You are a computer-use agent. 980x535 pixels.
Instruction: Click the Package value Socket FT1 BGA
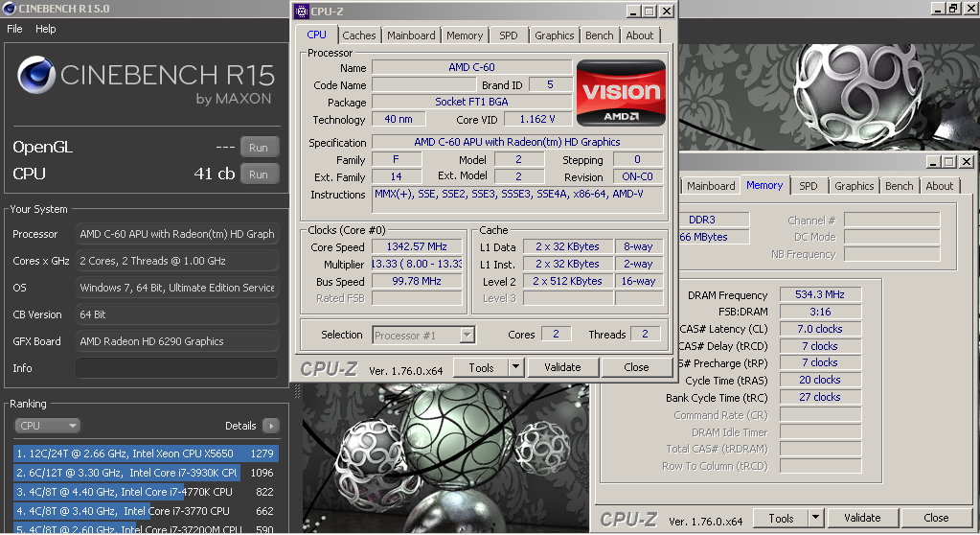pos(472,102)
